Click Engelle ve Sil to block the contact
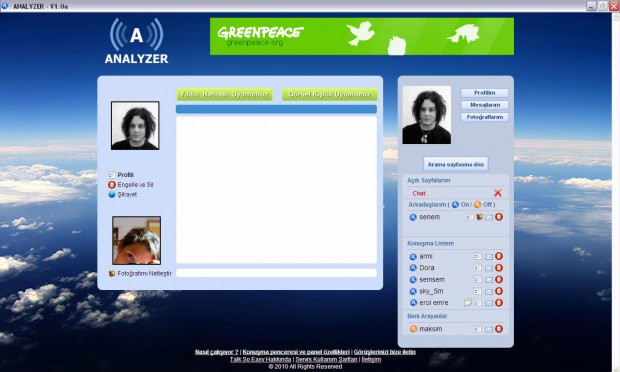 click(135, 185)
